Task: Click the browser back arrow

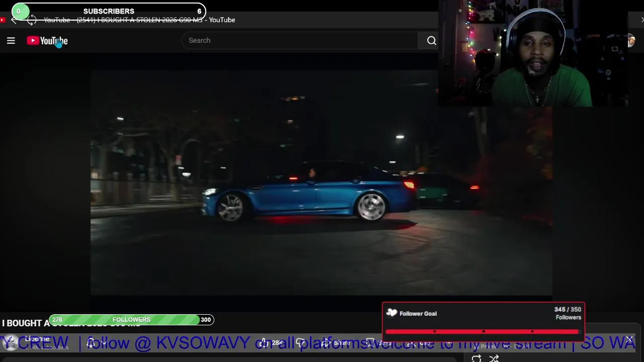Action: [x=14, y=20]
